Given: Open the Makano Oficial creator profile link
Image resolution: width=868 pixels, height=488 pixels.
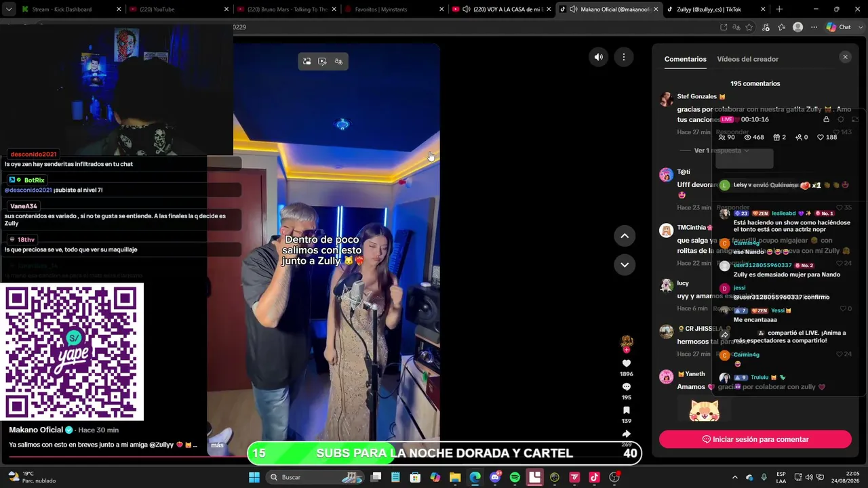Looking at the screenshot, I should click(x=36, y=430).
